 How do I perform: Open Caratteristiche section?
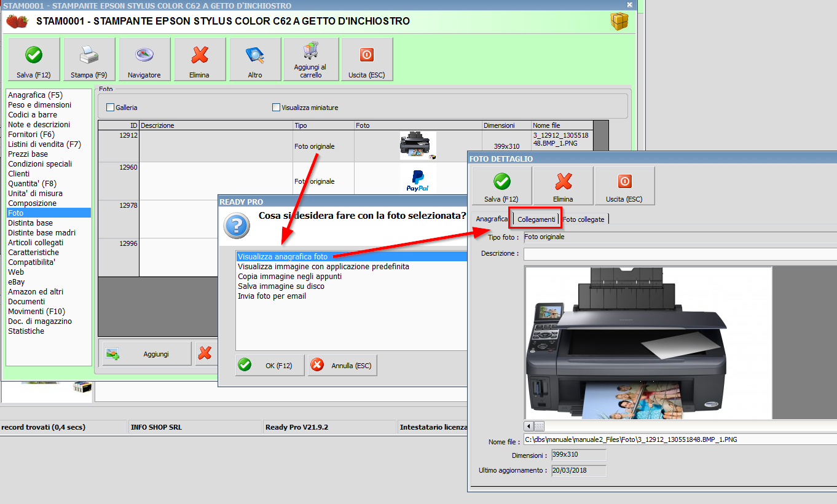[x=49, y=253]
